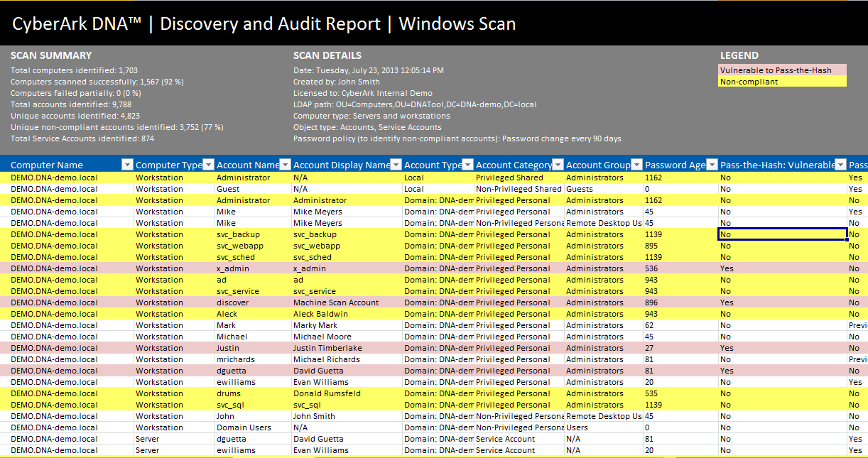
Task: Select the 'Server' computer type cell for dguetta
Action: tap(174, 439)
